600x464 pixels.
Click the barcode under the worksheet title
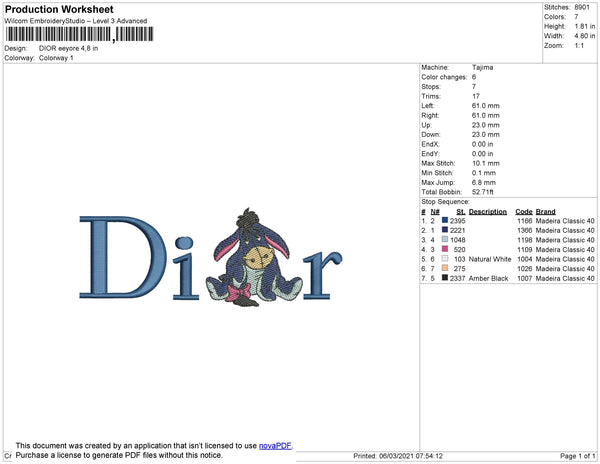pos(79,34)
